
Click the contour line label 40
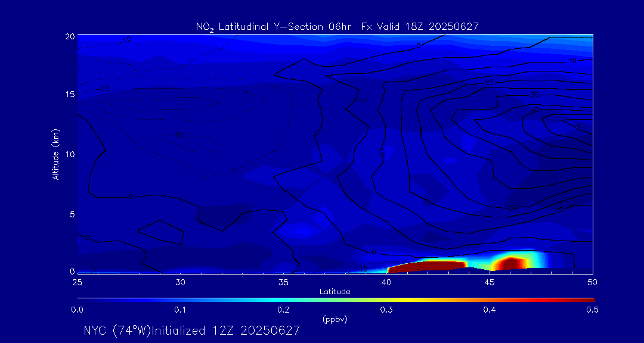point(535,111)
